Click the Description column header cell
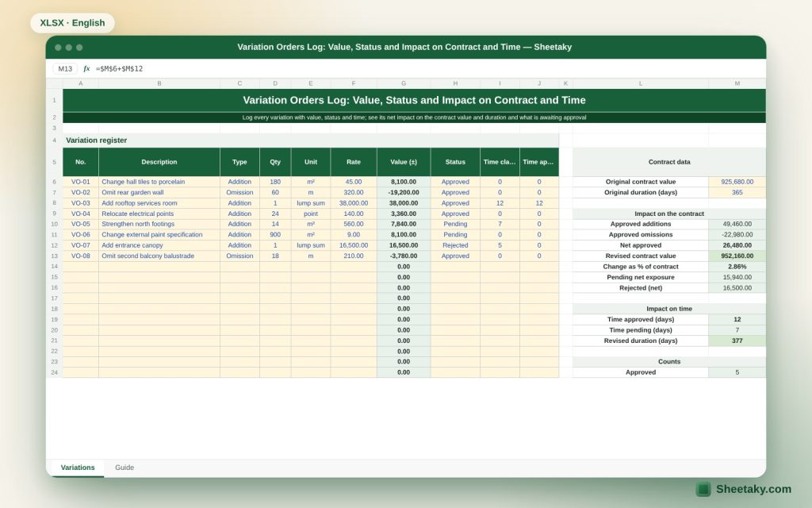 [159, 162]
